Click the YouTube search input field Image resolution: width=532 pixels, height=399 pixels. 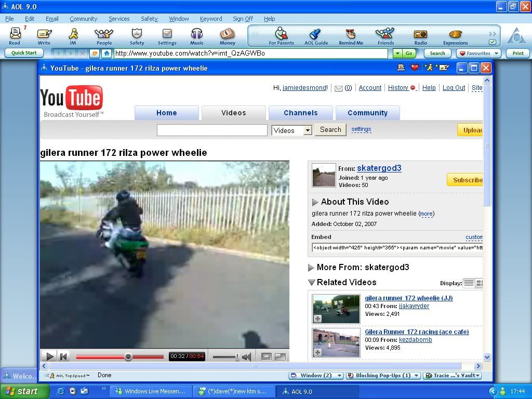pyautogui.click(x=212, y=130)
